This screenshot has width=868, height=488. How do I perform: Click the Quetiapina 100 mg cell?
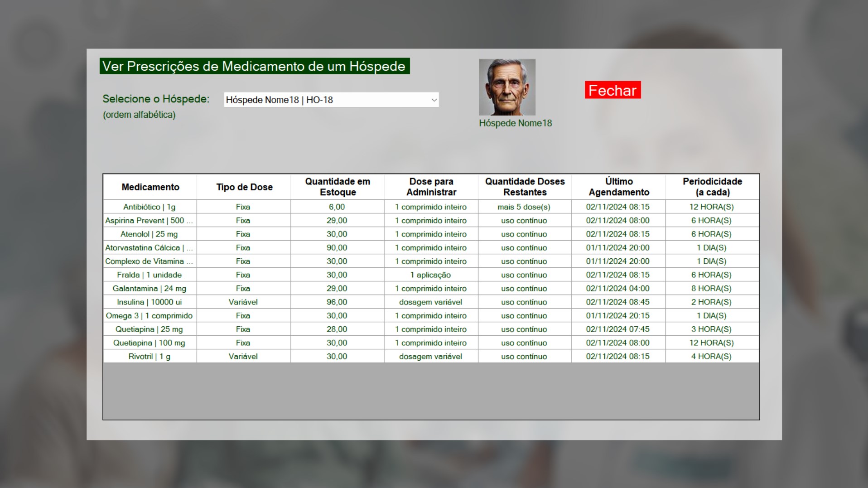point(149,343)
